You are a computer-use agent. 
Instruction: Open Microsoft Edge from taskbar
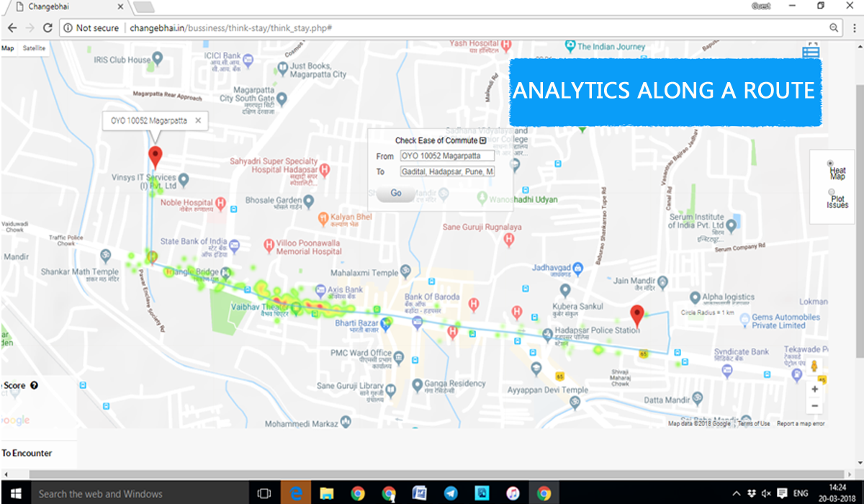(295, 493)
